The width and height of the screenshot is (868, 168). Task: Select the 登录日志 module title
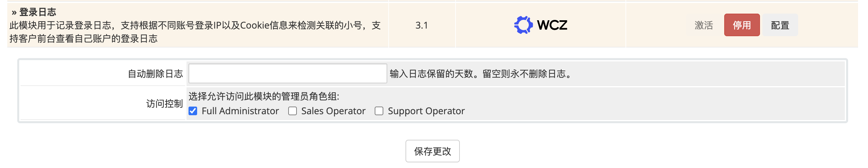37,13
